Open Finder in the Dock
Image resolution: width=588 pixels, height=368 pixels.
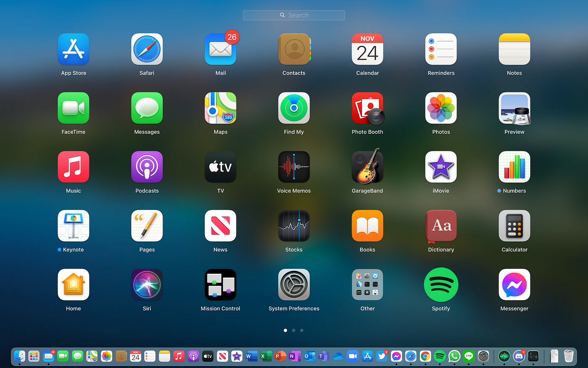tap(19, 356)
